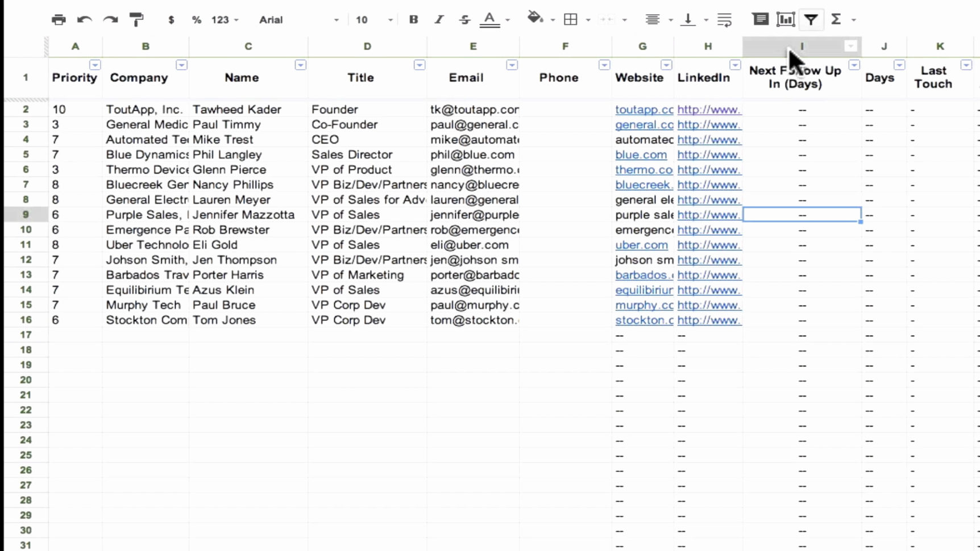The image size is (980, 551).
Task: Redo the last action
Action: click(110, 19)
